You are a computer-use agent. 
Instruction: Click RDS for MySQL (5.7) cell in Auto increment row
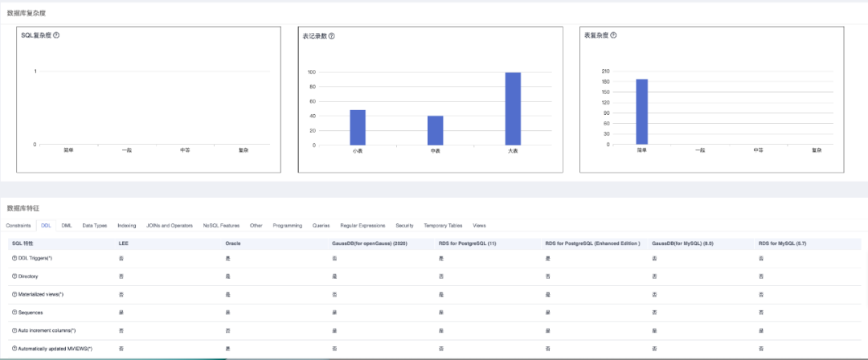point(761,330)
